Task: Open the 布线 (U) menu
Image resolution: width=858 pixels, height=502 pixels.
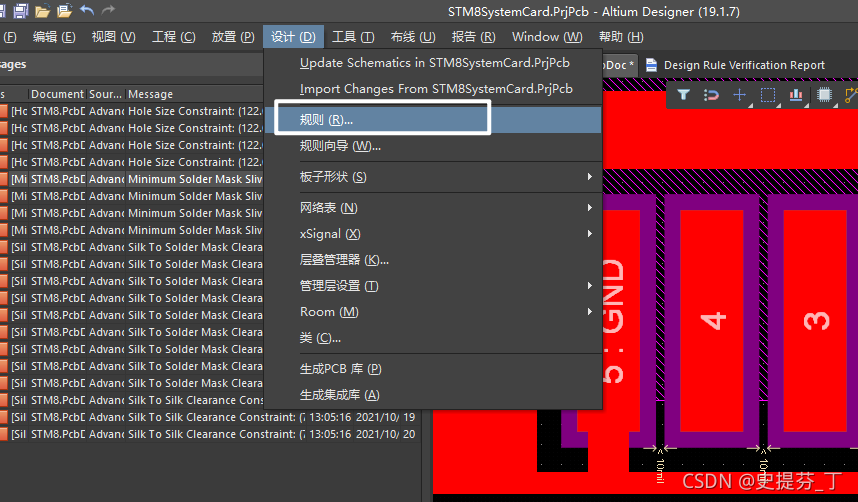Action: coord(413,37)
